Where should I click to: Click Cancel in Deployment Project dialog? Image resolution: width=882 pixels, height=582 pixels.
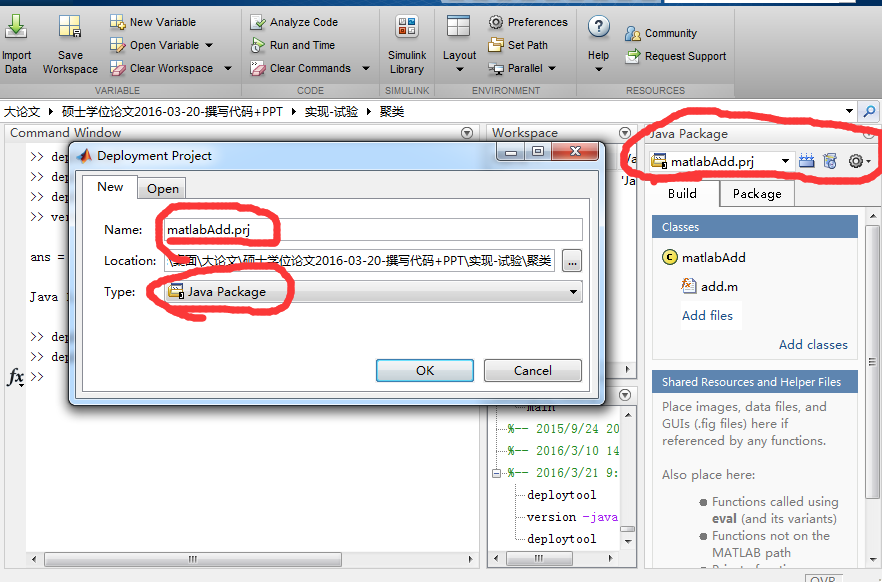[532, 371]
